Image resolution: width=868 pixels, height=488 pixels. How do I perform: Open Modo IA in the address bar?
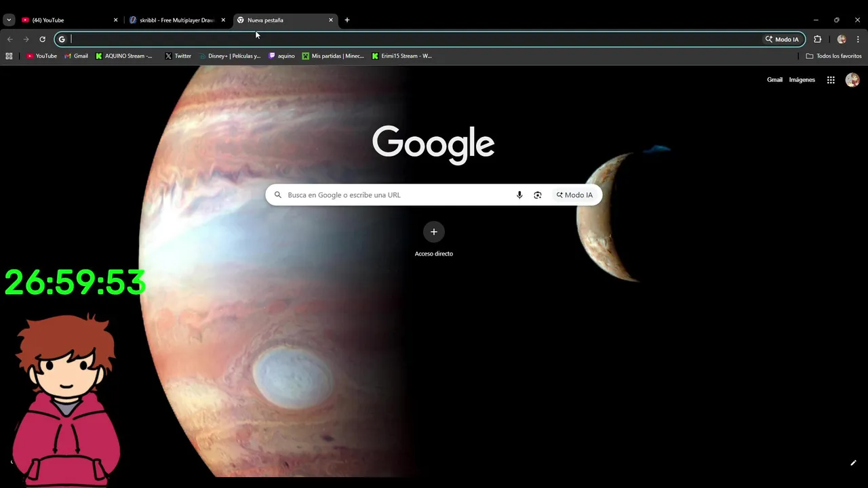pyautogui.click(x=782, y=39)
